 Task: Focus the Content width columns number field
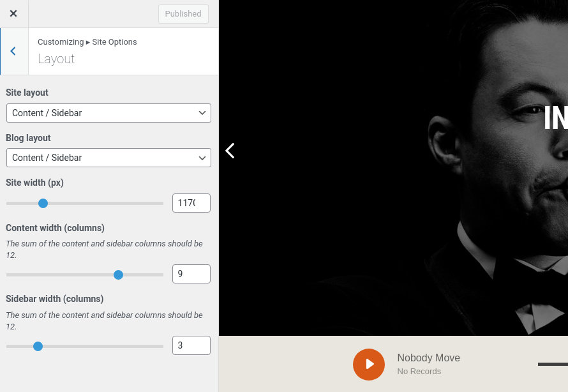click(191, 274)
